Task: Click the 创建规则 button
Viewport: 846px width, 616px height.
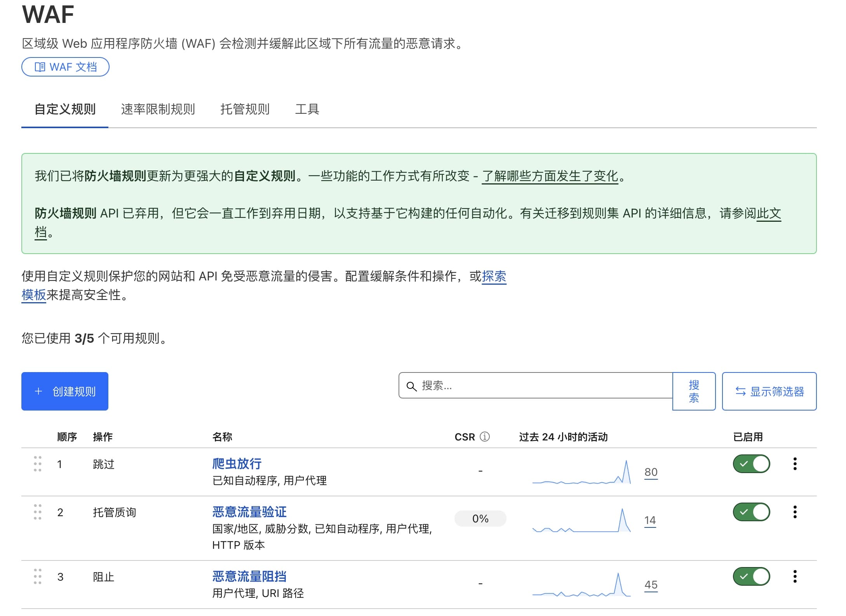Action: [64, 391]
